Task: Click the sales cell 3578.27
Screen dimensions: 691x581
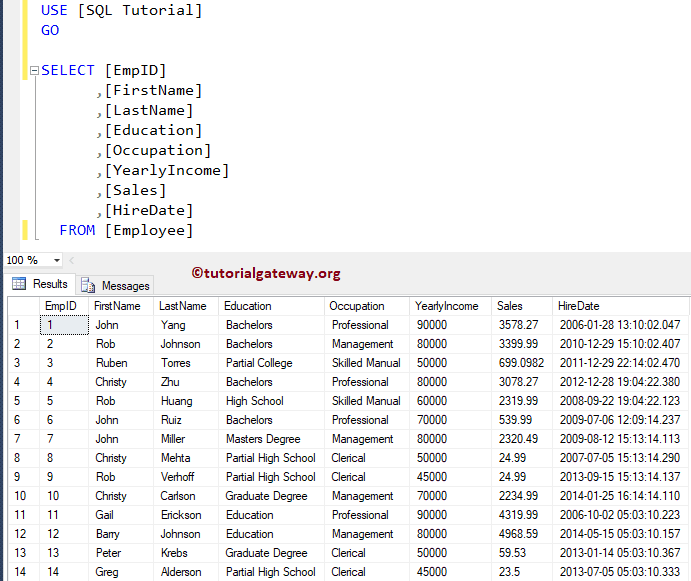Action: (522, 325)
